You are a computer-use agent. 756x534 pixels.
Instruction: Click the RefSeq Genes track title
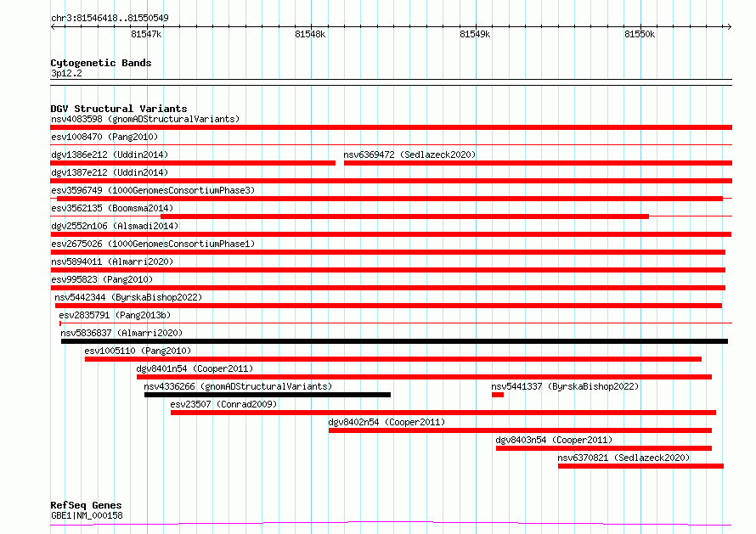pyautogui.click(x=86, y=505)
